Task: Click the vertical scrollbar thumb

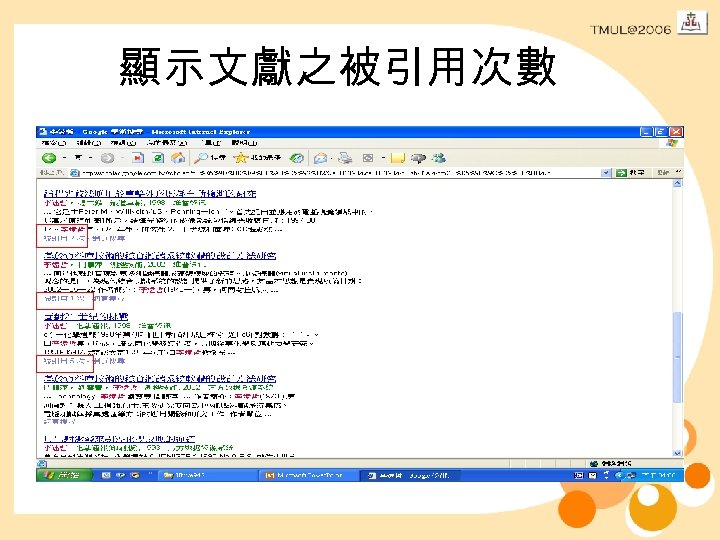Action: tap(677, 357)
